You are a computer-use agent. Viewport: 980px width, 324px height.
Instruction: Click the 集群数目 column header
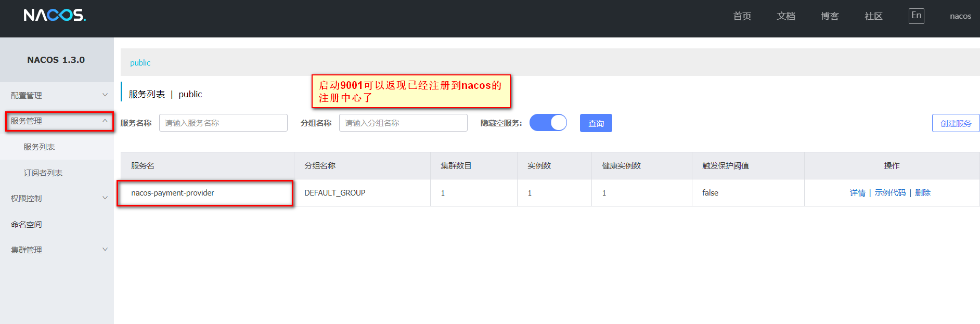[x=474, y=166]
